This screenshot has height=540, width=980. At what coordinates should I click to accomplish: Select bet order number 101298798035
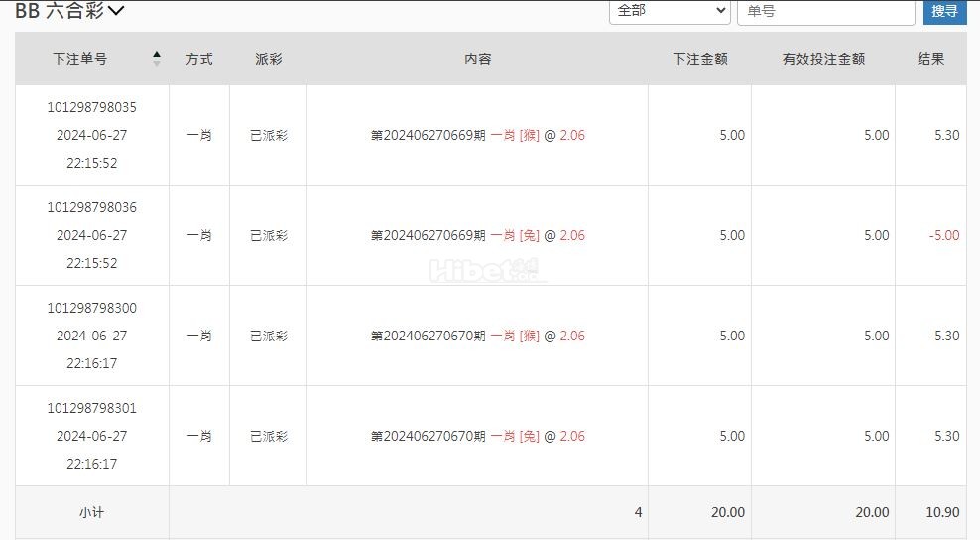(92, 107)
